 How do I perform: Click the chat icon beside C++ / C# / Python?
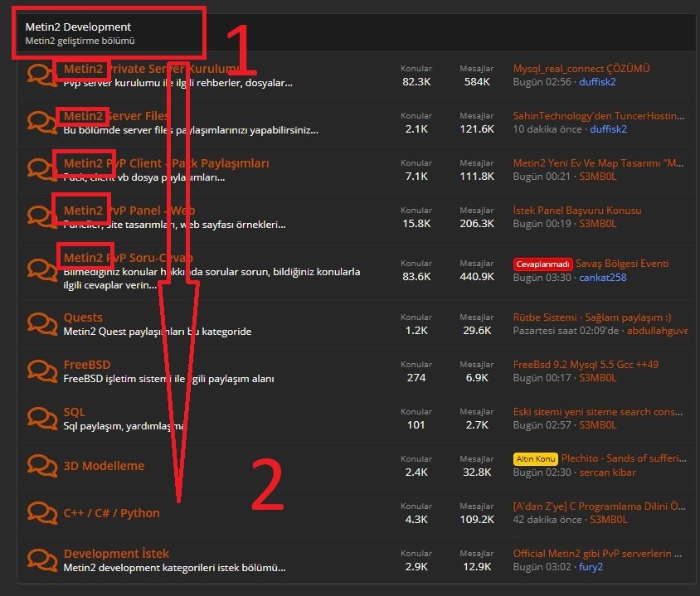pyautogui.click(x=42, y=513)
